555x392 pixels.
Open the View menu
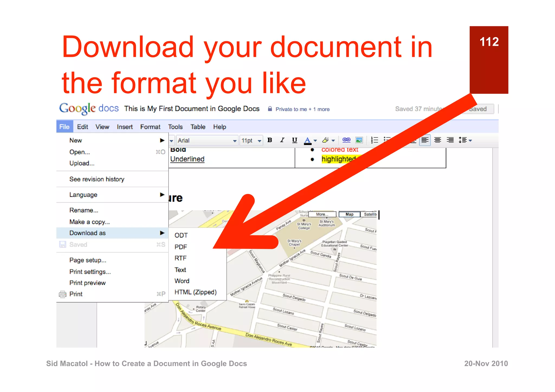(x=102, y=127)
